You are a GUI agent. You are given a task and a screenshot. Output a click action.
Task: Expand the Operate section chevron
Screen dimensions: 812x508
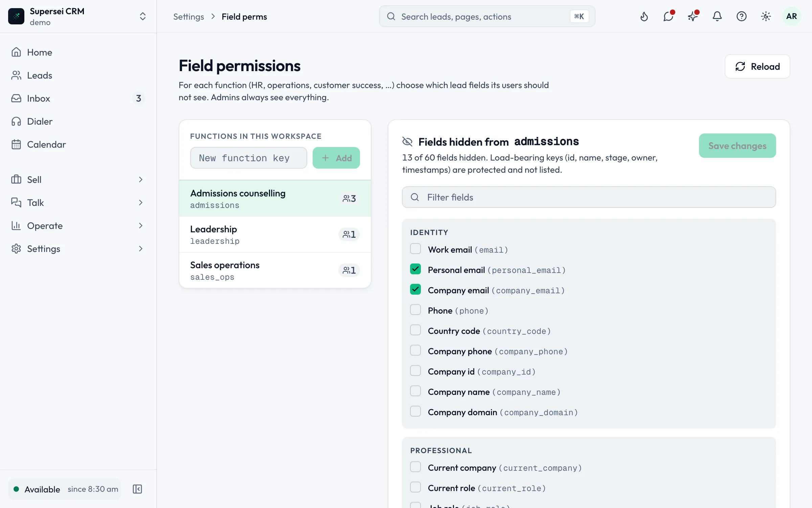(x=141, y=226)
